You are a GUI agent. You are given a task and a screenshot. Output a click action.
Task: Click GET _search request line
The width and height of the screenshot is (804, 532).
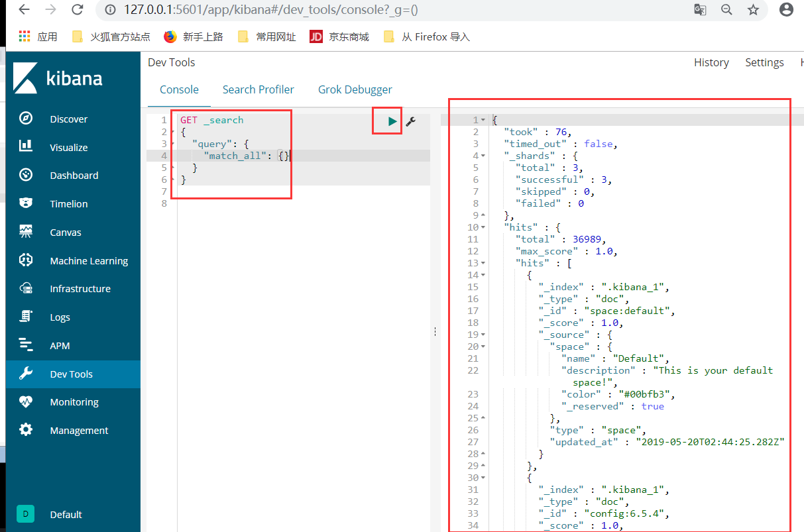[x=212, y=120]
